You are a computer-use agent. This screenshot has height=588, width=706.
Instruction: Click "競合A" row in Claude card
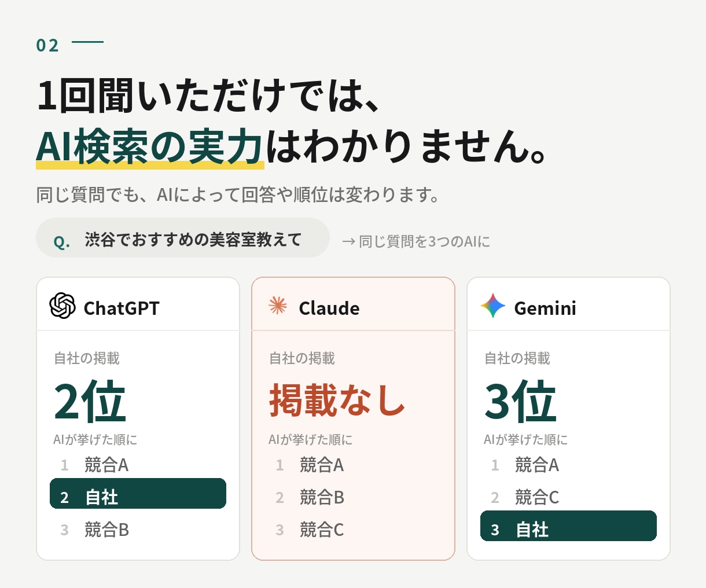coord(353,465)
